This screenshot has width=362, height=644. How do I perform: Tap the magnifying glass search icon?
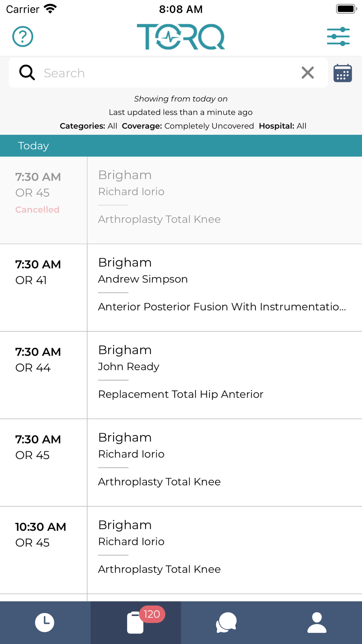tap(27, 72)
